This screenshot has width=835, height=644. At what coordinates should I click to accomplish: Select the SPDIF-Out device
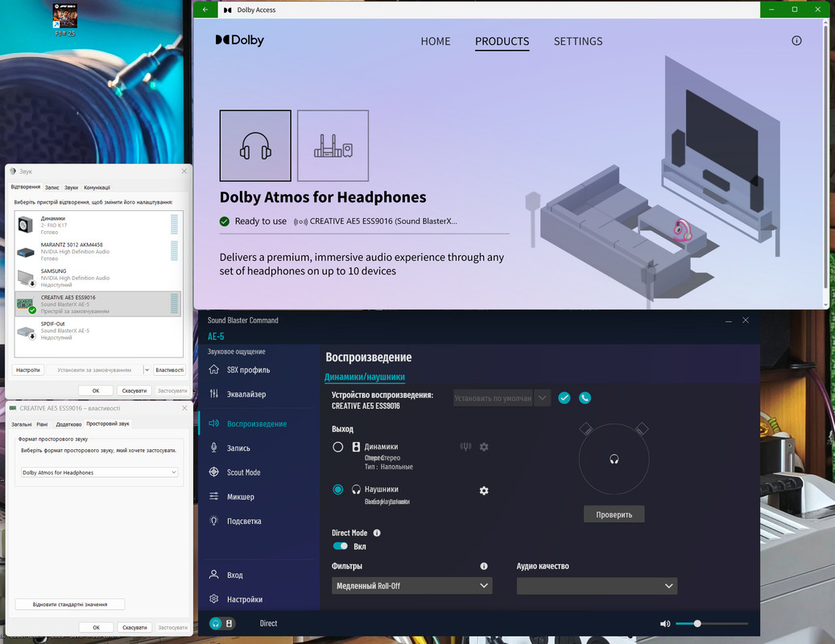tap(98, 330)
